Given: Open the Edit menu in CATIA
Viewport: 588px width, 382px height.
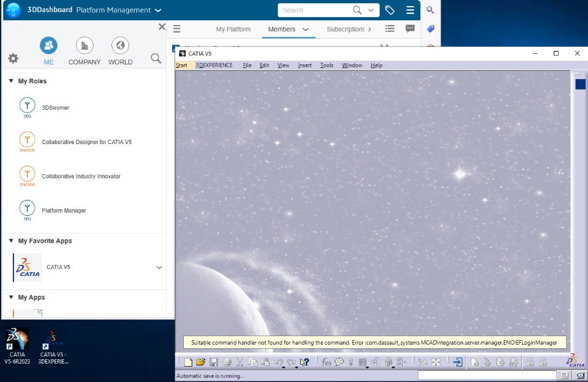Looking at the screenshot, I should point(265,65).
